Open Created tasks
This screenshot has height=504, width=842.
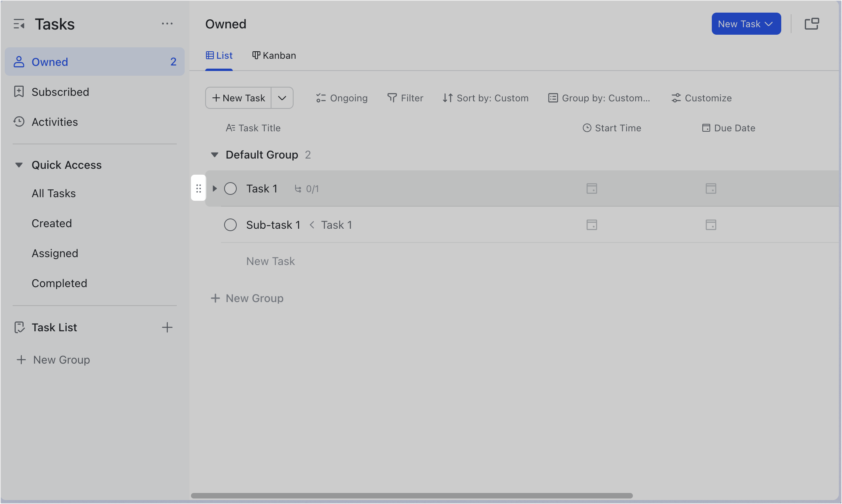(x=52, y=223)
